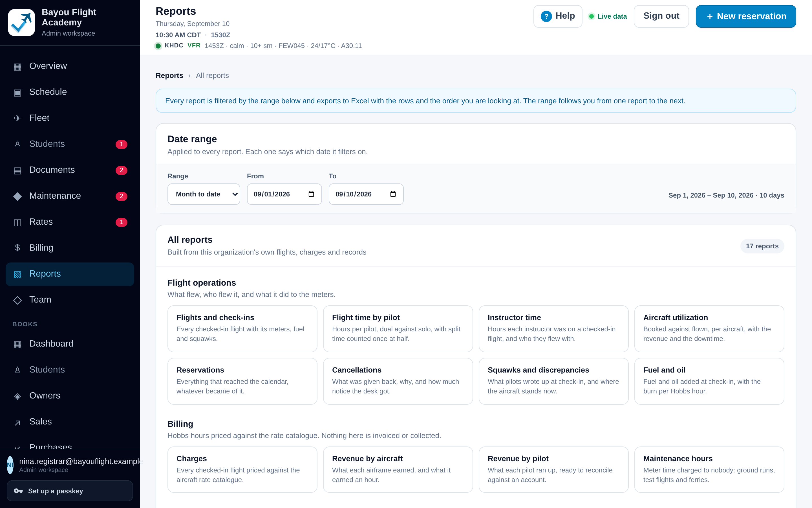
Task: Open the Revenue by aircraft report
Action: point(398,469)
